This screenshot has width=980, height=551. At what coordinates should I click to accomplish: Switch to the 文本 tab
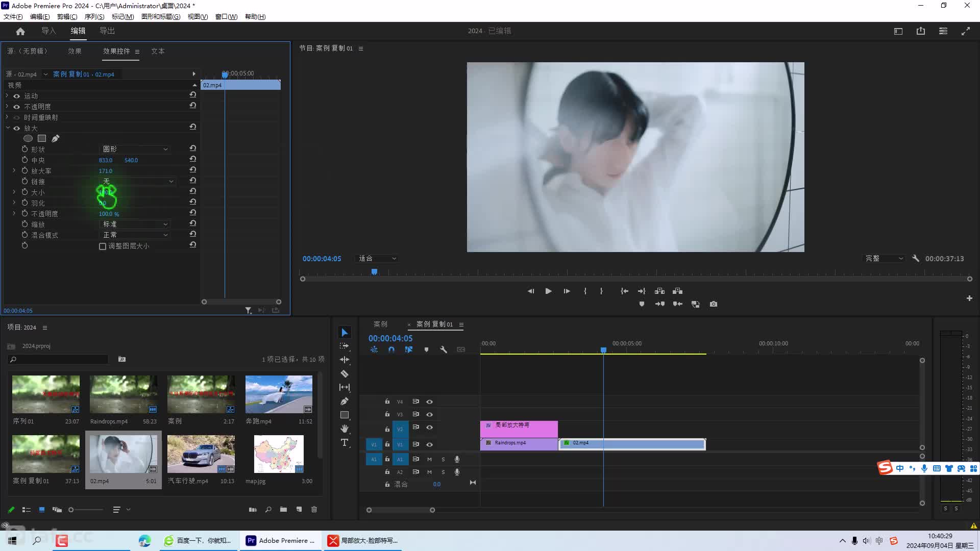(158, 51)
